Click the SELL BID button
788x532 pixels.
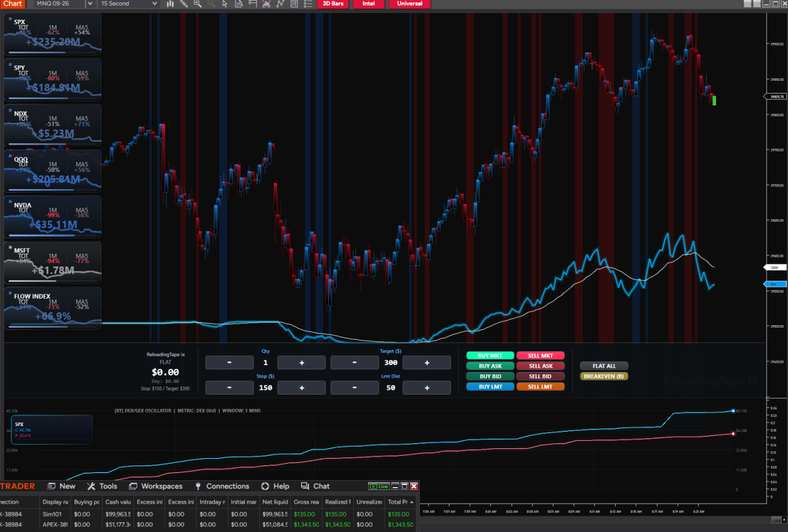pos(541,376)
